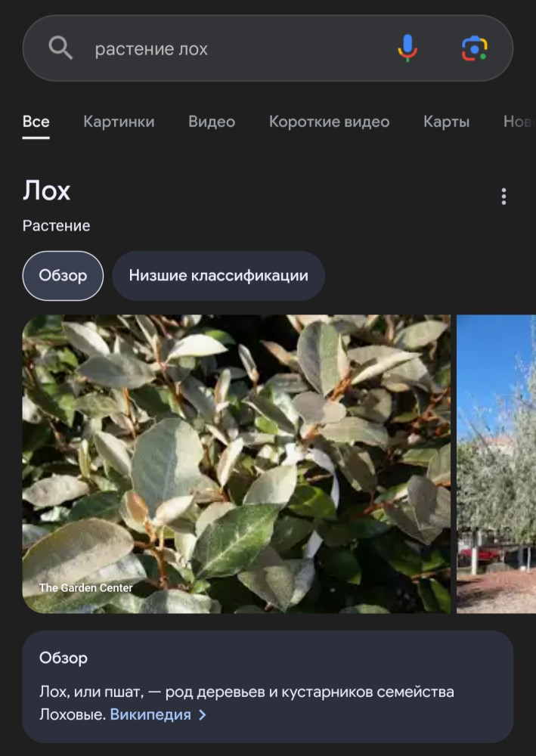The height and width of the screenshot is (756, 536).
Task: Select the Все results tab
Action: [36, 122]
